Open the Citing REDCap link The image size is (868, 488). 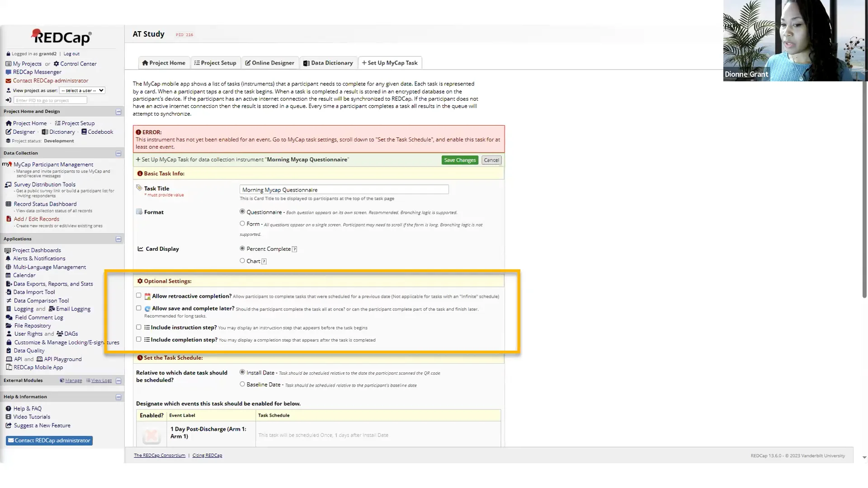(x=207, y=455)
